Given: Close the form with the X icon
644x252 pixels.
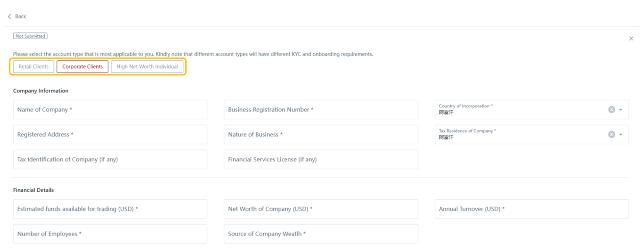Looking at the screenshot, I should (631, 39).
